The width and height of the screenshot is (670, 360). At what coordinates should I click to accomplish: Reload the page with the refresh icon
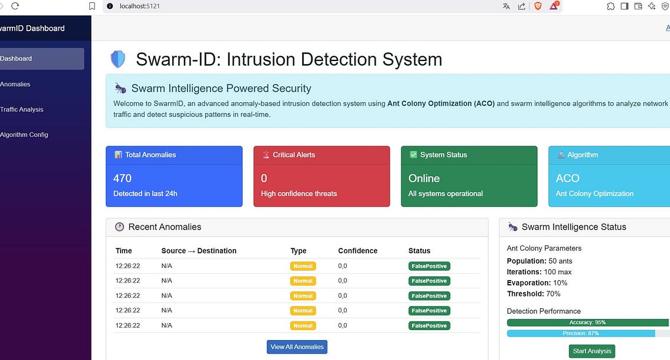(15, 6)
